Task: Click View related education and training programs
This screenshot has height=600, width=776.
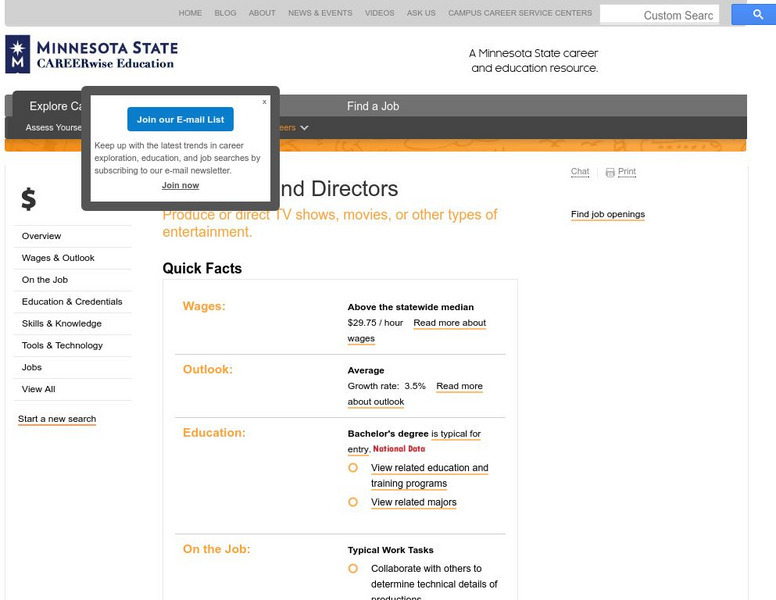Action: (x=430, y=468)
